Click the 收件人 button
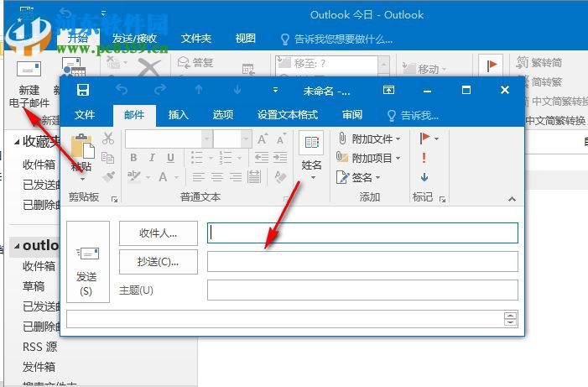588x387 pixels. click(159, 233)
